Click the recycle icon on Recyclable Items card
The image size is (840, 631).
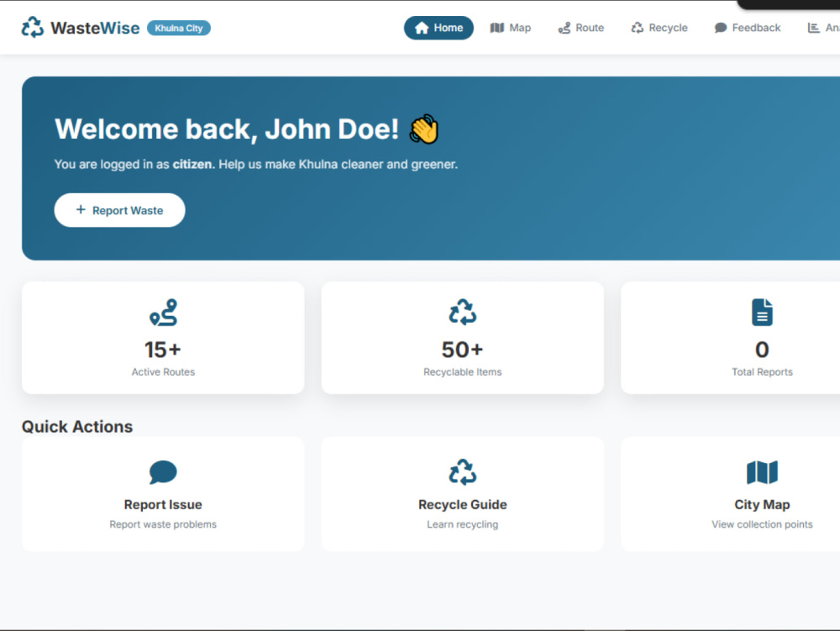click(x=462, y=313)
